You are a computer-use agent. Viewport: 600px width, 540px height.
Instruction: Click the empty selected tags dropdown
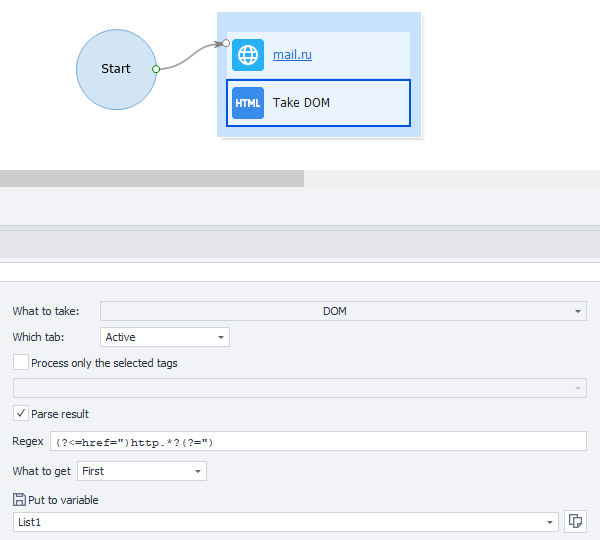point(299,388)
